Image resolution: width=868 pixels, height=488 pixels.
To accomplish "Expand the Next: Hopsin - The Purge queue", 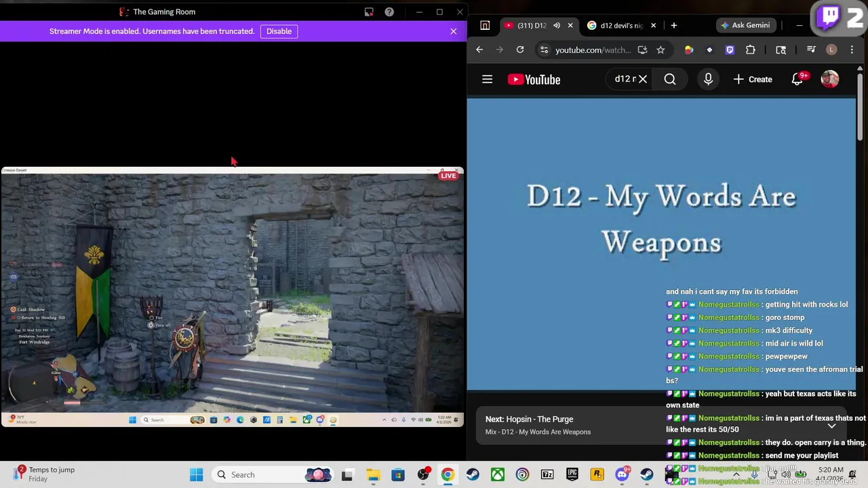I will (x=831, y=426).
